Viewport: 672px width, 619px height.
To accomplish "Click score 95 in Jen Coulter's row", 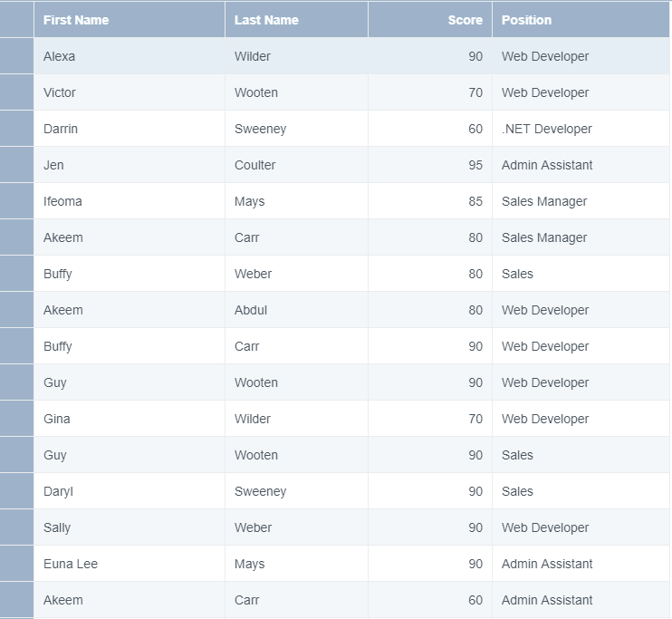I will (x=430, y=165).
